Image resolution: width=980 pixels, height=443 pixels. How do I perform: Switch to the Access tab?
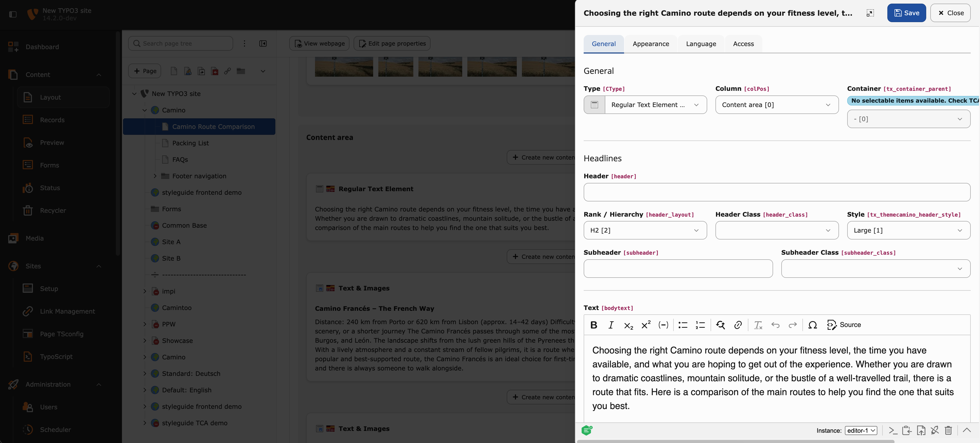pyautogui.click(x=743, y=44)
